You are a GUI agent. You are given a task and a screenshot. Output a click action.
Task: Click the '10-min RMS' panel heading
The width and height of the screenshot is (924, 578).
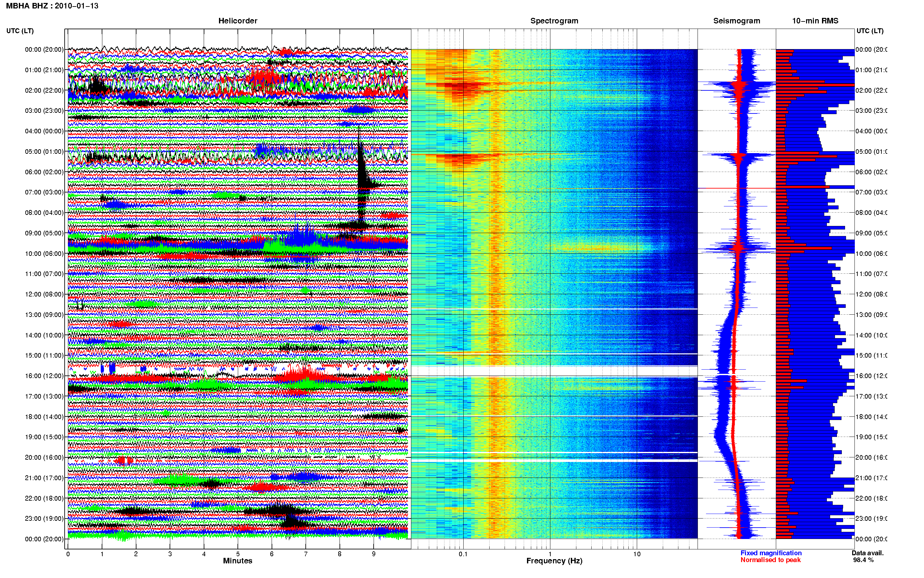pos(815,21)
